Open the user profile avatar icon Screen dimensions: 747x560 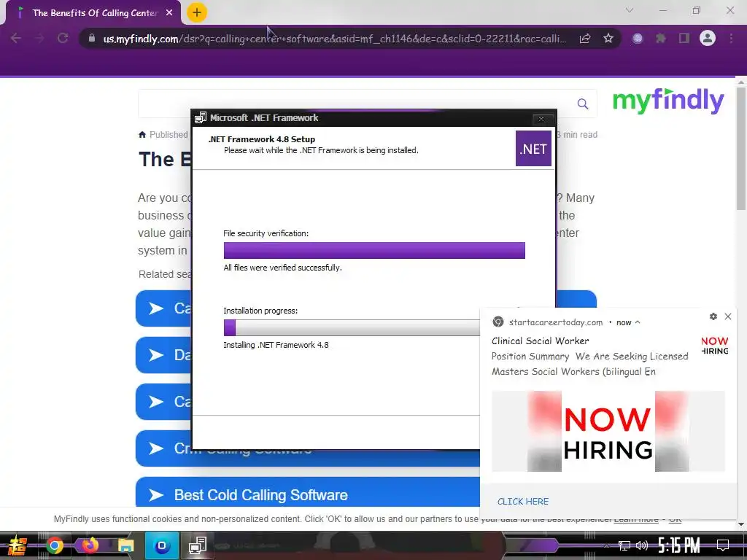[708, 39]
